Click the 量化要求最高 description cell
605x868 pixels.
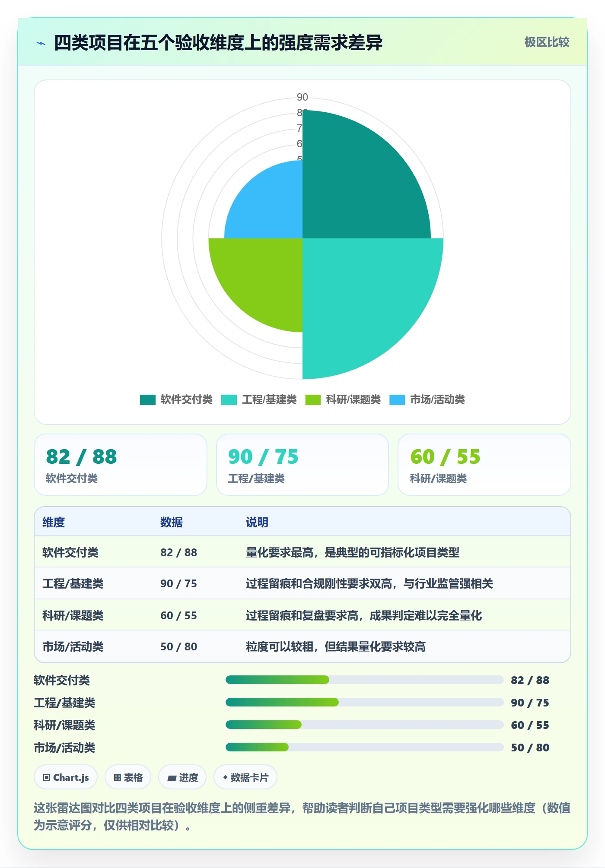click(353, 552)
